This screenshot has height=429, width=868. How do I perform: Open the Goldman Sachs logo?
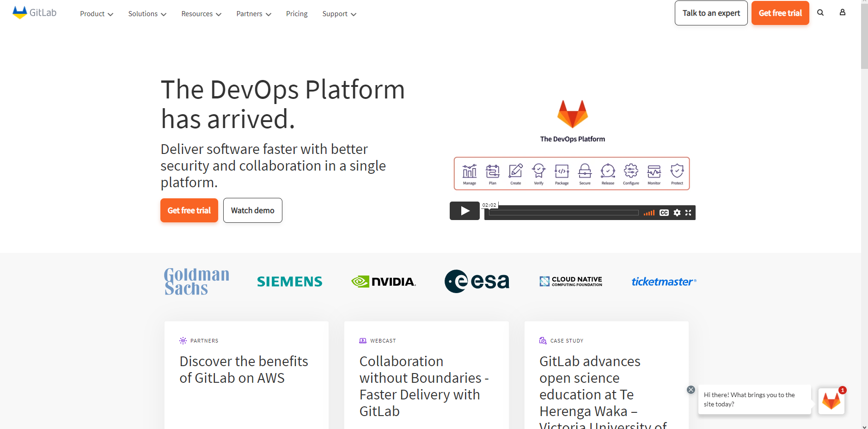(x=196, y=281)
